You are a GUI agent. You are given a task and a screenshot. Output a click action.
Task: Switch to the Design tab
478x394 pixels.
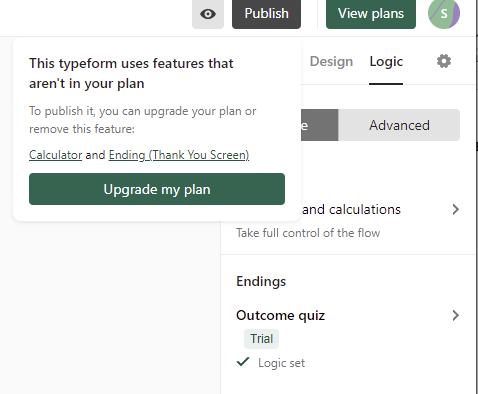point(331,62)
